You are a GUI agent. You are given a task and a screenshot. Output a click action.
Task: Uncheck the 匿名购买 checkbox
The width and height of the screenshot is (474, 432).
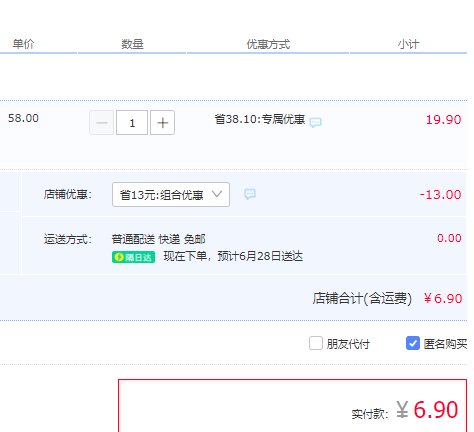pos(413,343)
